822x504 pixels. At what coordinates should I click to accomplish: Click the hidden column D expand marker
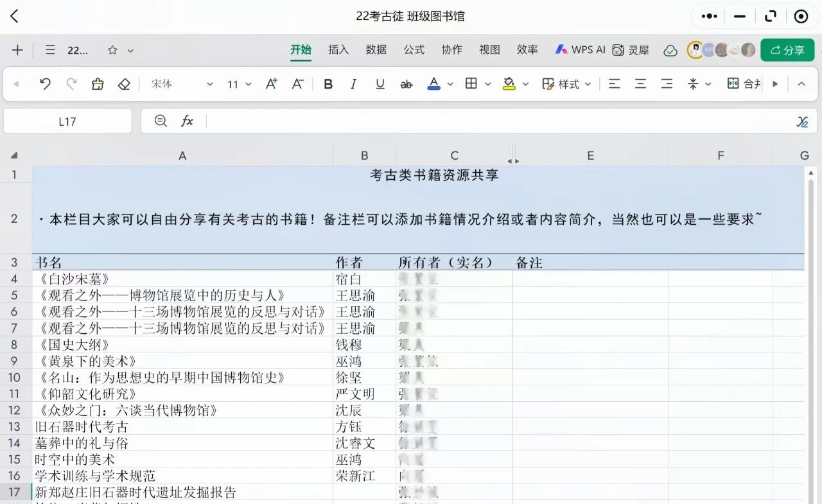pos(513,161)
